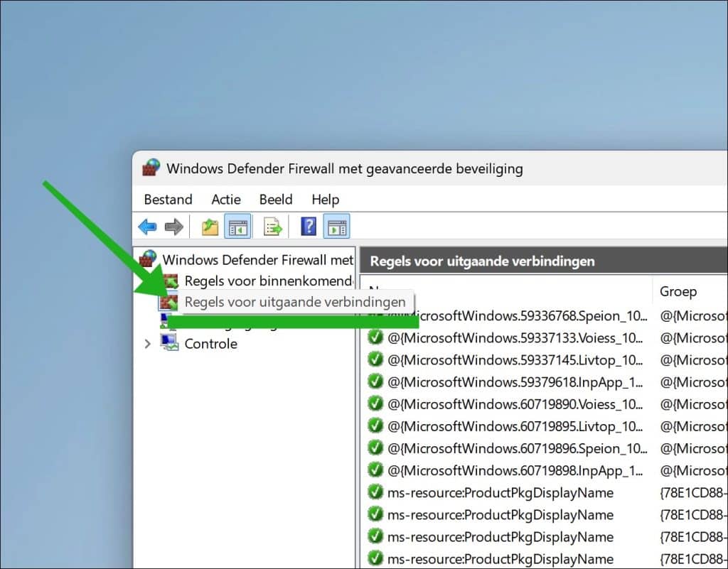The width and height of the screenshot is (728, 569).
Task: Select rule MicrosoftWindows.59379618.InpApp_1
Action: [x=515, y=381]
